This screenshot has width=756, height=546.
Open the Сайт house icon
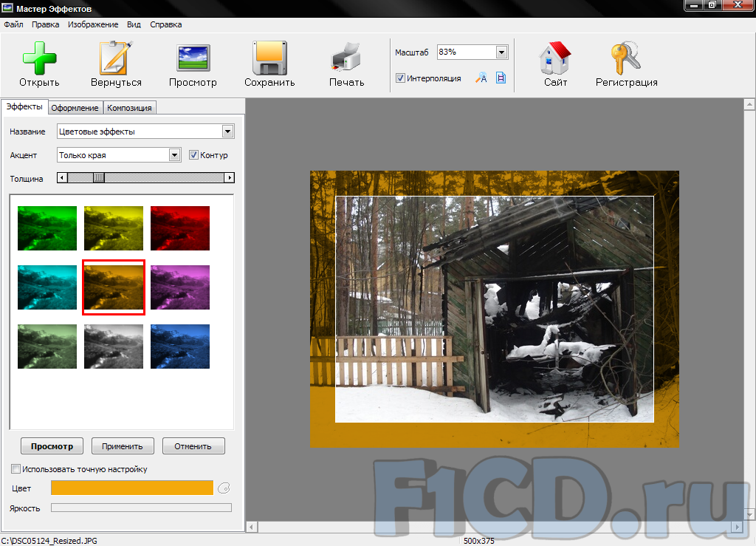pos(555,58)
